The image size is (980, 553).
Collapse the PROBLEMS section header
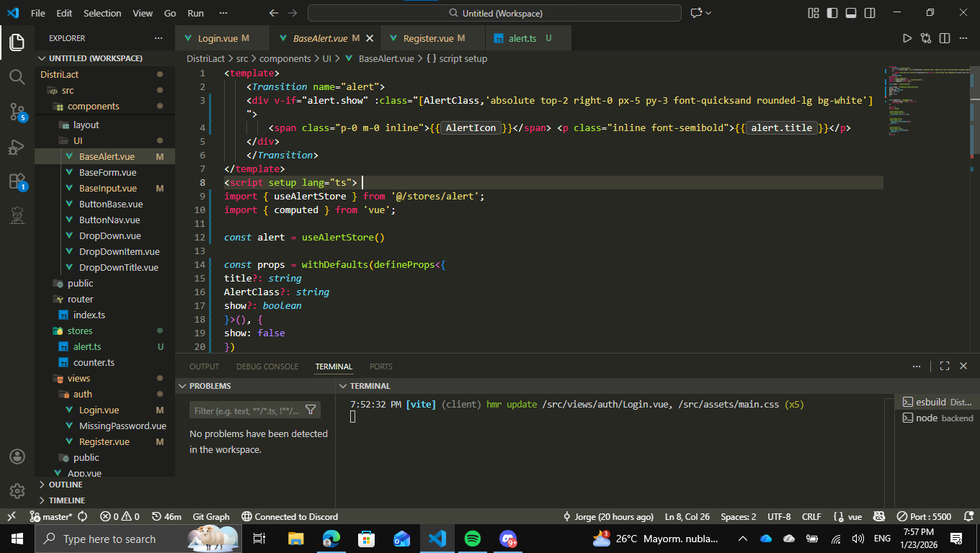[210, 386]
